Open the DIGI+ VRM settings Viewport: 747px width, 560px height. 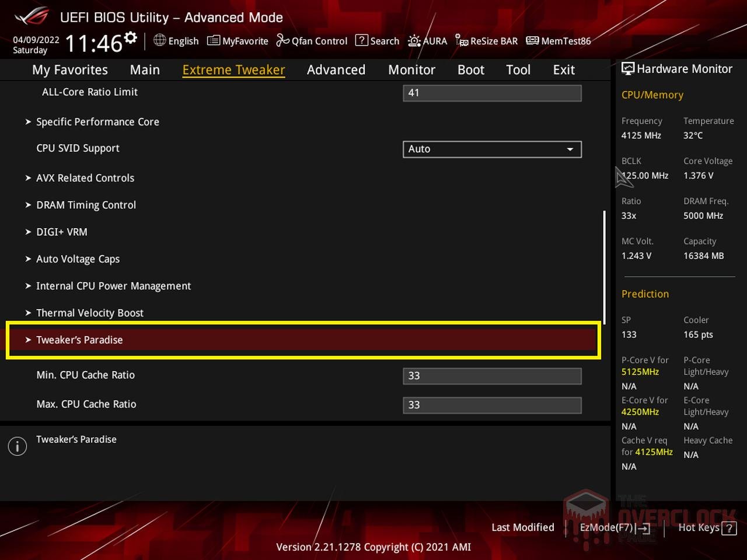[61, 232]
